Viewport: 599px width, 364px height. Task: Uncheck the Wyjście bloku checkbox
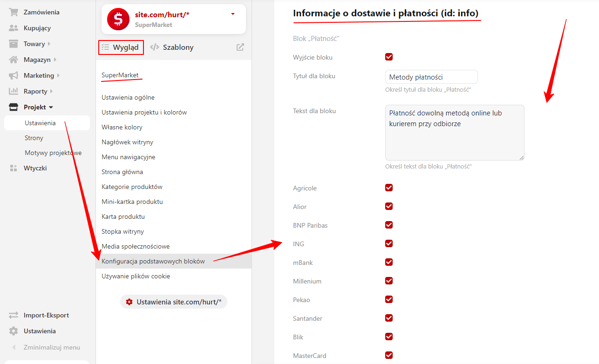pyautogui.click(x=389, y=57)
